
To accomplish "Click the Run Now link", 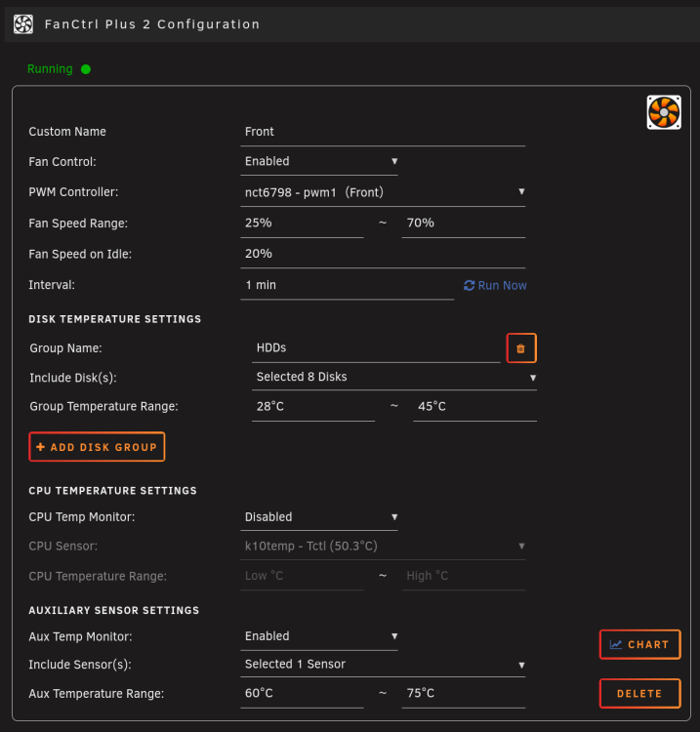I will point(495,286).
